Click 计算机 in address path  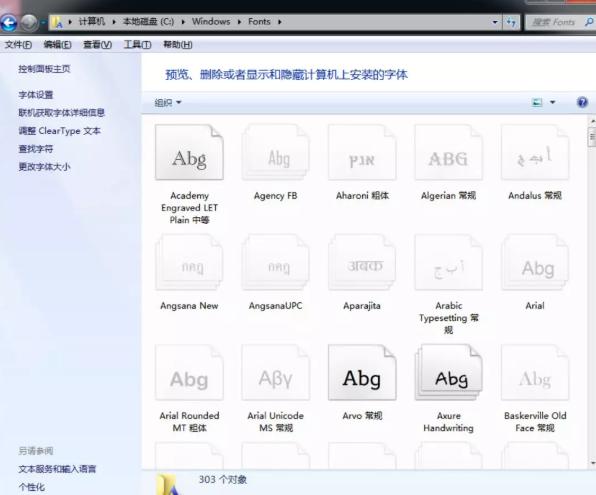click(x=92, y=22)
